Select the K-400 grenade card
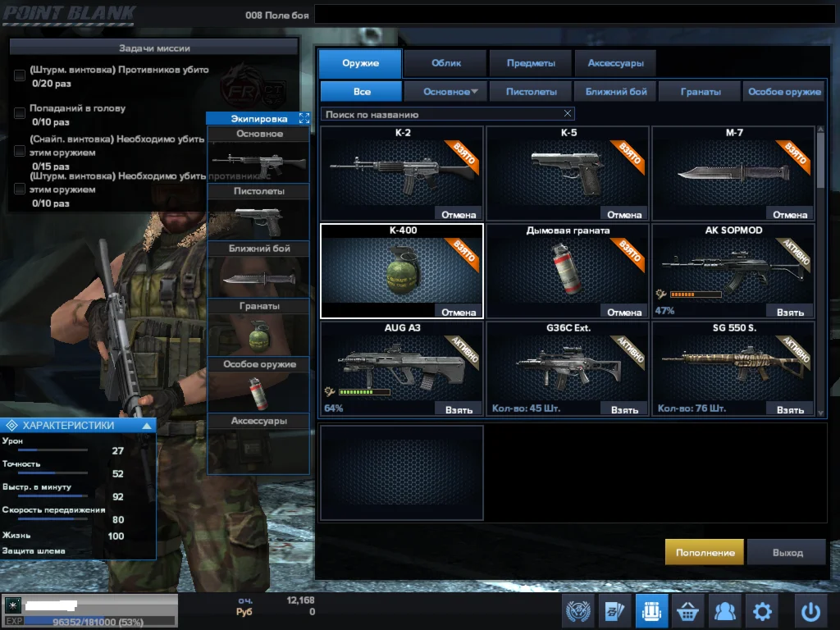Image resolution: width=840 pixels, height=630 pixels. [x=402, y=271]
